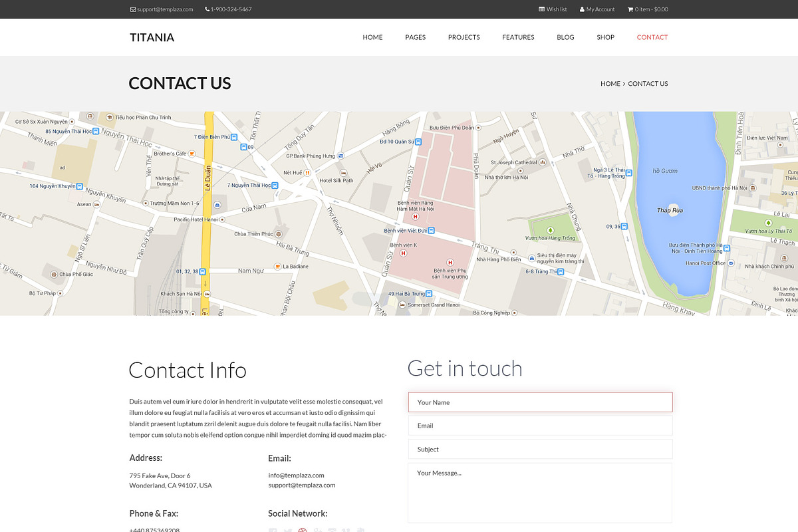The height and width of the screenshot is (532, 798).
Task: Select the 7 Điện Biên Phủ bus stop icon
Action: click(x=234, y=136)
